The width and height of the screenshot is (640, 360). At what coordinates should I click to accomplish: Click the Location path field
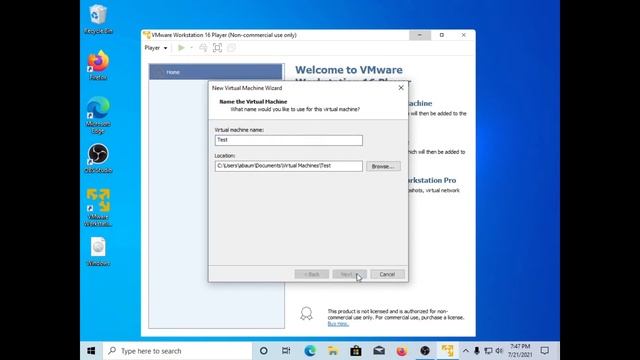click(289, 166)
